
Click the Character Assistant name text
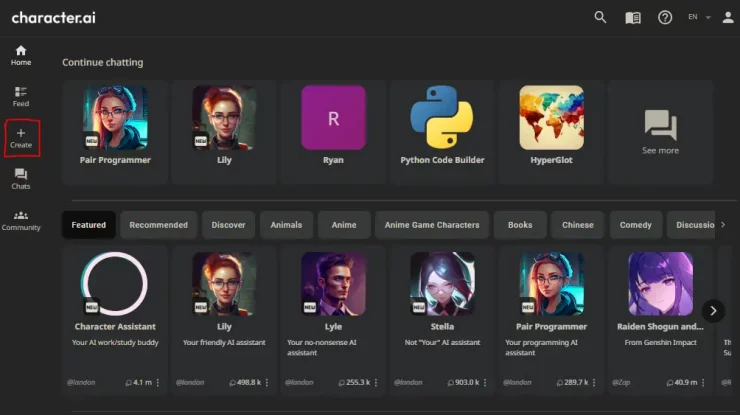click(x=115, y=327)
